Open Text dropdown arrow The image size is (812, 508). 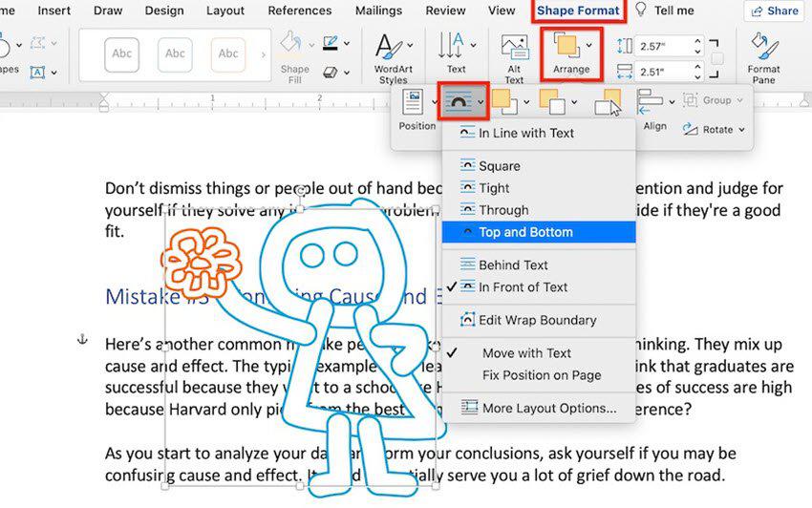tap(473, 46)
